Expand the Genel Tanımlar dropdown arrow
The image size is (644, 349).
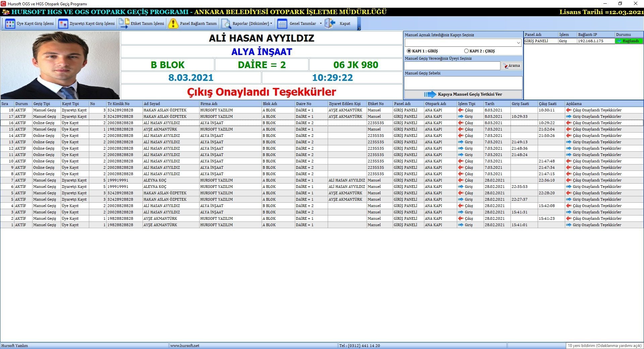click(321, 23)
